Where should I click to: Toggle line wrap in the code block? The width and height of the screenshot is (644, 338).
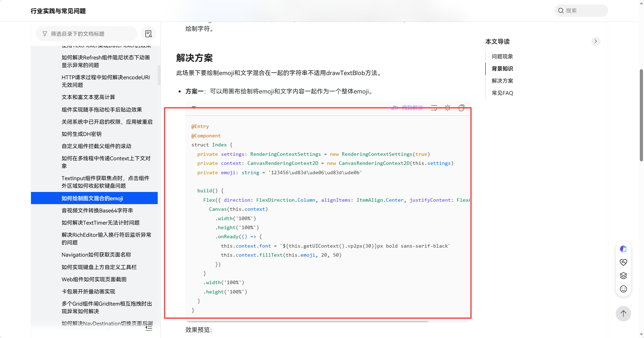tap(434, 108)
